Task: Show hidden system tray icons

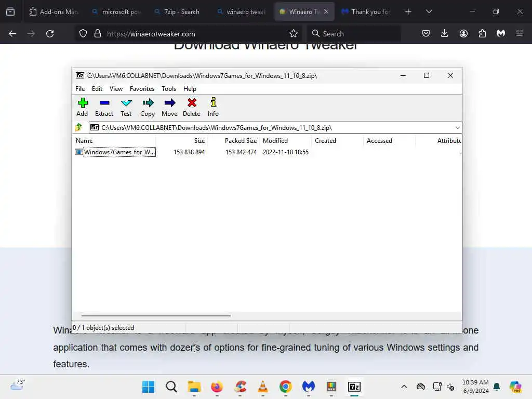Action: point(404,387)
